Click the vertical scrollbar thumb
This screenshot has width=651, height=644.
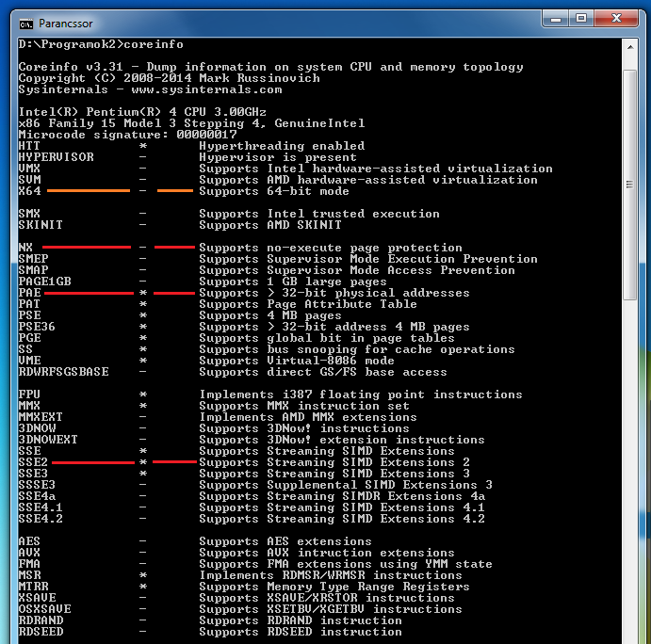coord(630,185)
